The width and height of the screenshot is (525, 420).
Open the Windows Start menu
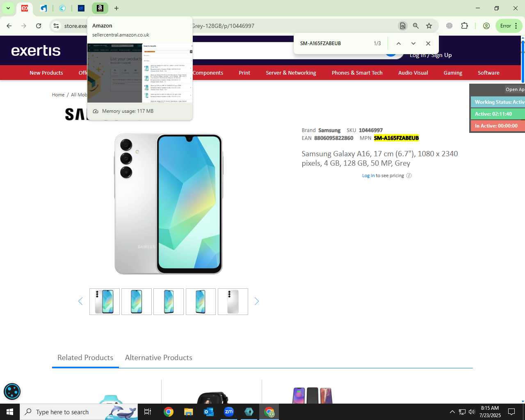(10, 412)
